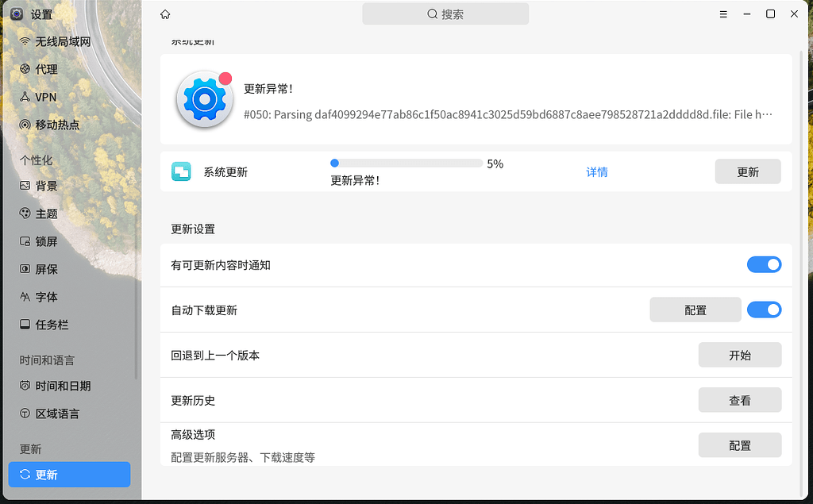Select 移动热点 in the sidebar
The width and height of the screenshot is (813, 504).
(70, 125)
